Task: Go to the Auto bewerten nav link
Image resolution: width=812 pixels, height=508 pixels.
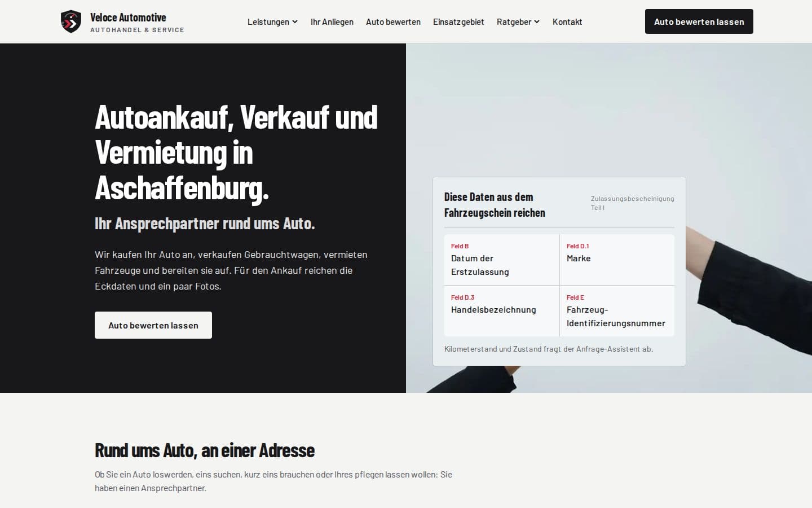Action: coord(393,22)
